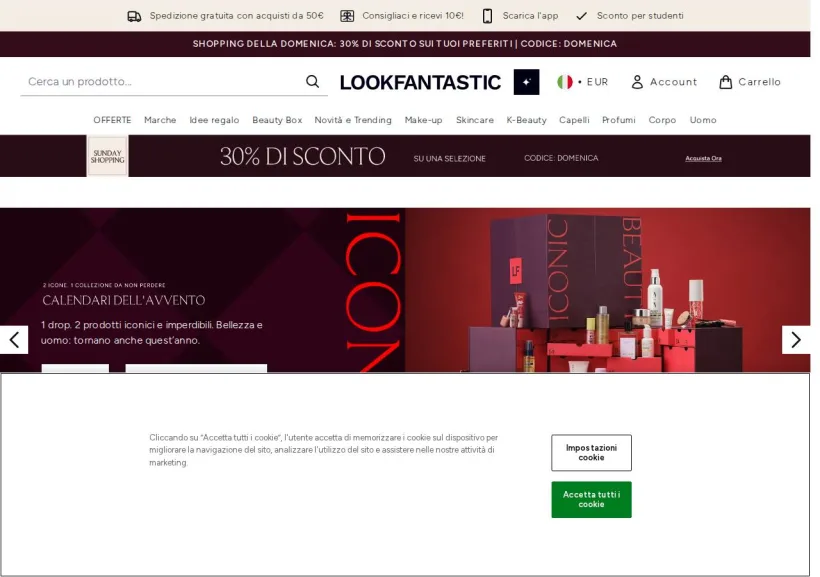Click the Accetta tutti i cookie button
This screenshot has width=820, height=577.
pyautogui.click(x=591, y=500)
